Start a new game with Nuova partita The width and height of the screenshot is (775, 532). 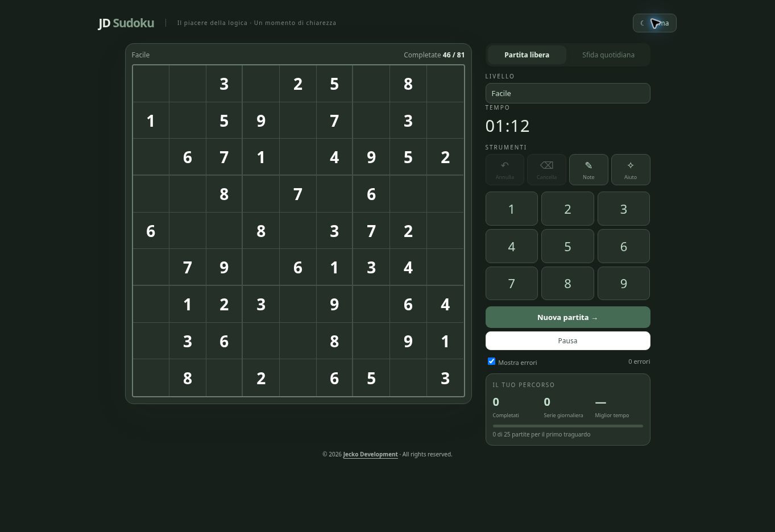567,317
